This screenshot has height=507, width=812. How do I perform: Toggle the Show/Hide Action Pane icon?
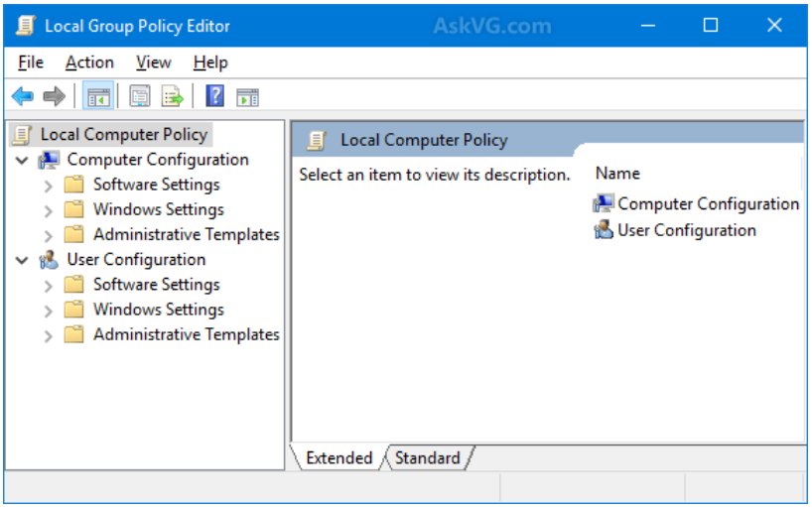pyautogui.click(x=247, y=96)
